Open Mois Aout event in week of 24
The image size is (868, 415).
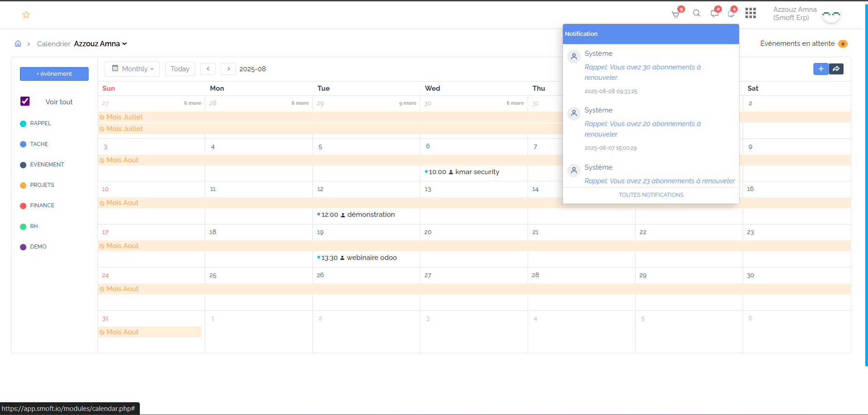474,289
